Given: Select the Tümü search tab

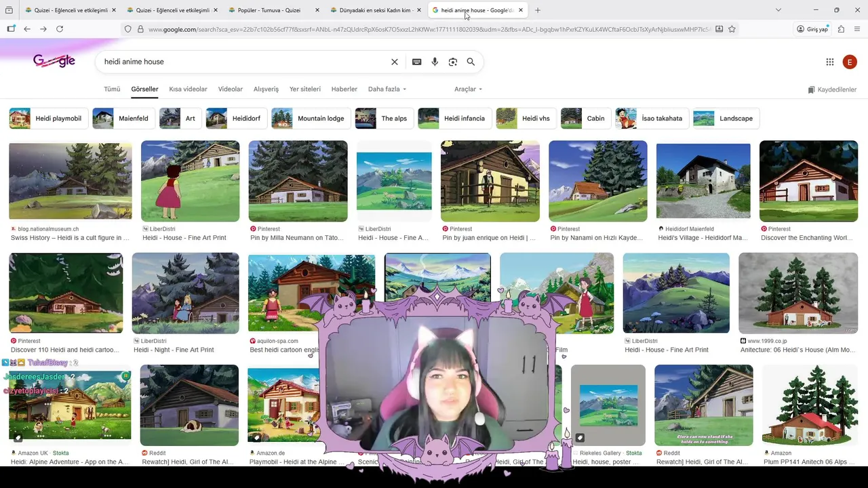Looking at the screenshot, I should click(112, 89).
